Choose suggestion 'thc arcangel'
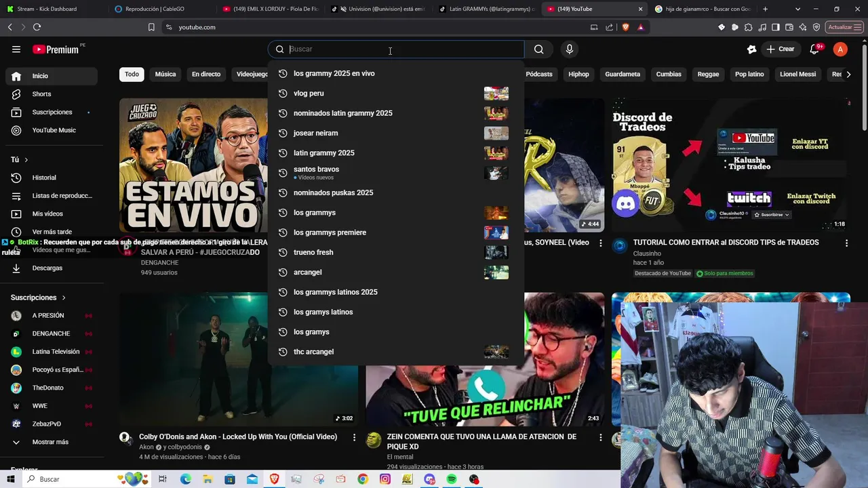Viewport: 868px width, 488px height. pyautogui.click(x=395, y=352)
